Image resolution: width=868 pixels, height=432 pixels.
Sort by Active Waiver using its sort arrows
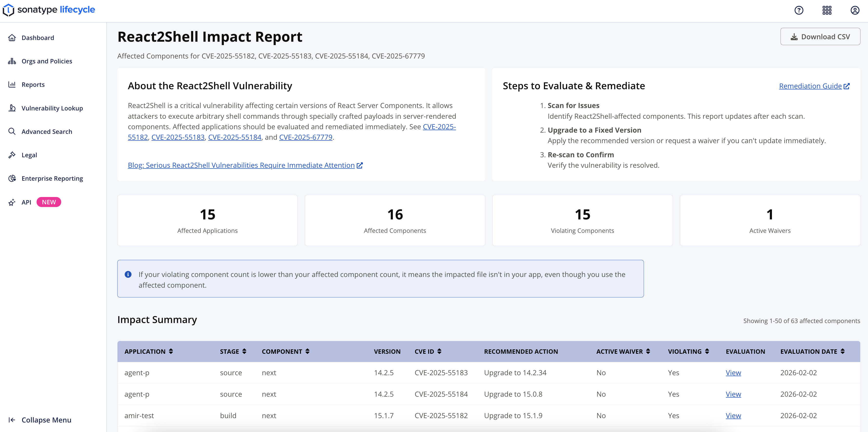tap(648, 351)
